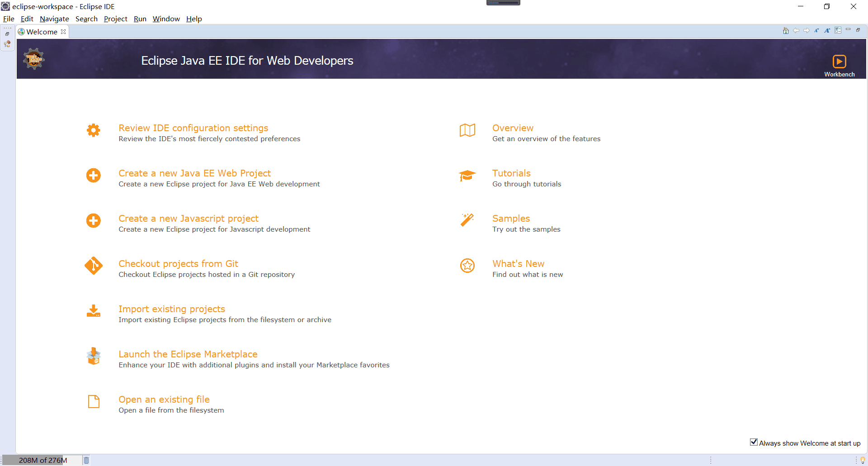868x466 pixels.
Task: Click the gear icon for IDE configuration settings
Action: tap(94, 130)
